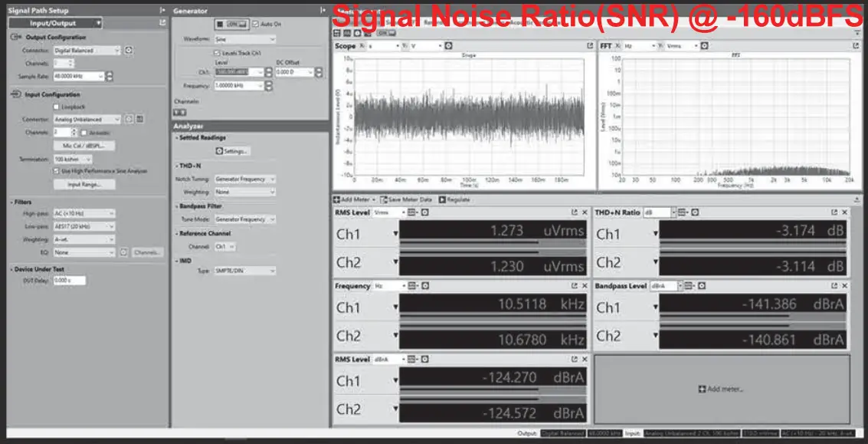
Task: Open Waveform Sine dropdown
Action: click(244, 39)
